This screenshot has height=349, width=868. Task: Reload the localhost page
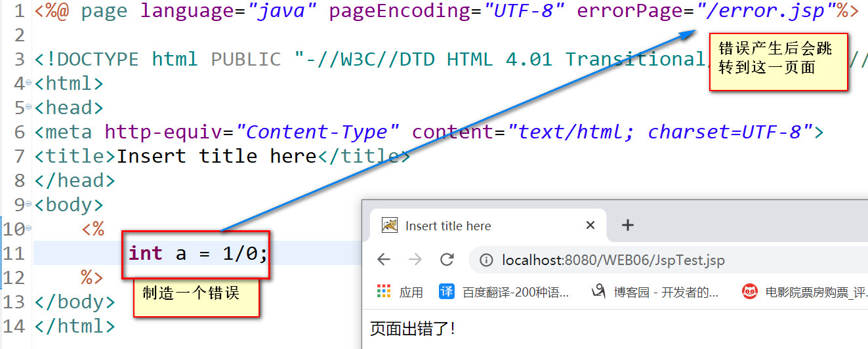click(447, 260)
